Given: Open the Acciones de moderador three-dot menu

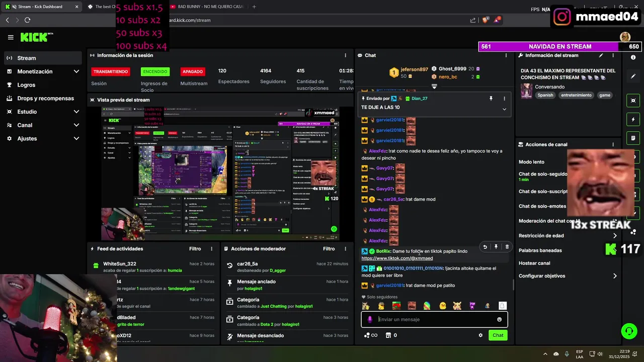Looking at the screenshot, I should 345,249.
